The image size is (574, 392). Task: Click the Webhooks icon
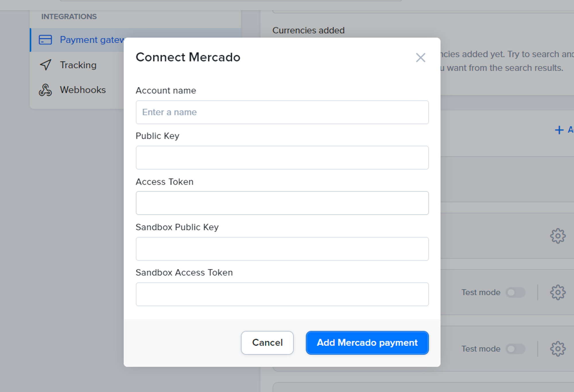coord(45,90)
